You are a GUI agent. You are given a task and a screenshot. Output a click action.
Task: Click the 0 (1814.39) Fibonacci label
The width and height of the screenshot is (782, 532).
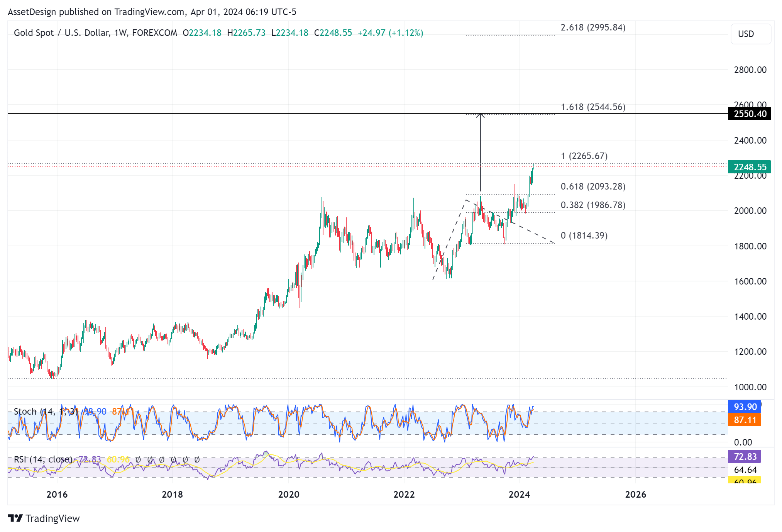click(x=584, y=236)
